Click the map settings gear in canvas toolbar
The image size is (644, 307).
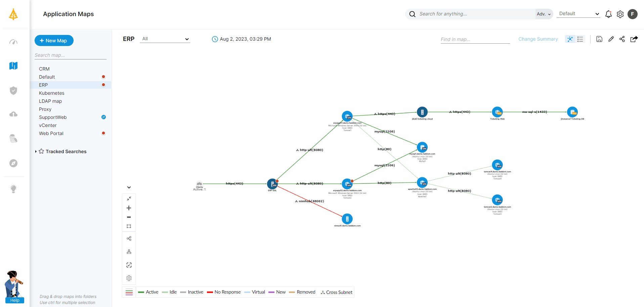pyautogui.click(x=129, y=278)
